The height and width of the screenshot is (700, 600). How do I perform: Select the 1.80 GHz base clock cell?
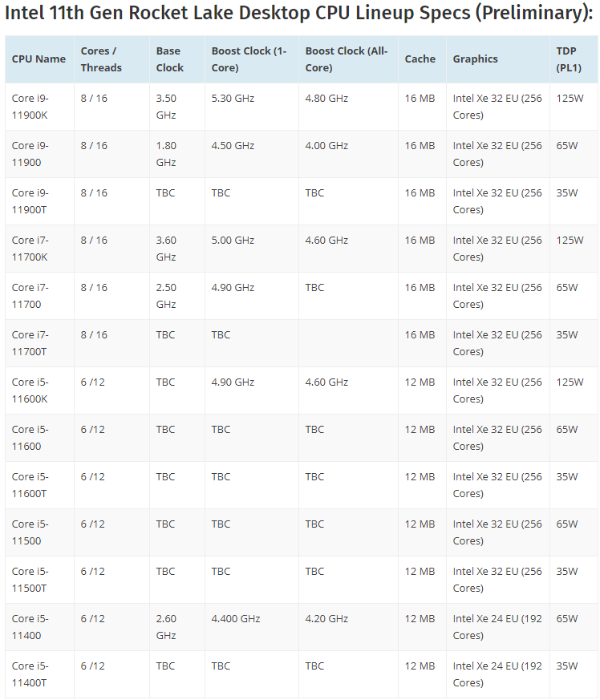166,154
